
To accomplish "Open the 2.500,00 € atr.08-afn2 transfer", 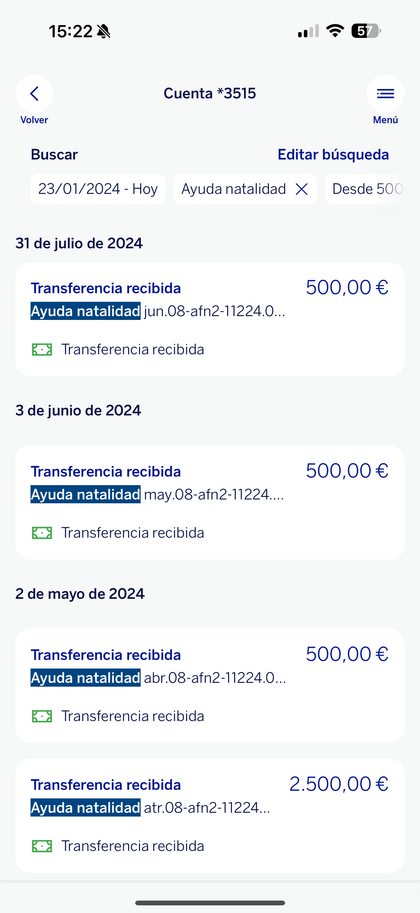I will (210, 815).
